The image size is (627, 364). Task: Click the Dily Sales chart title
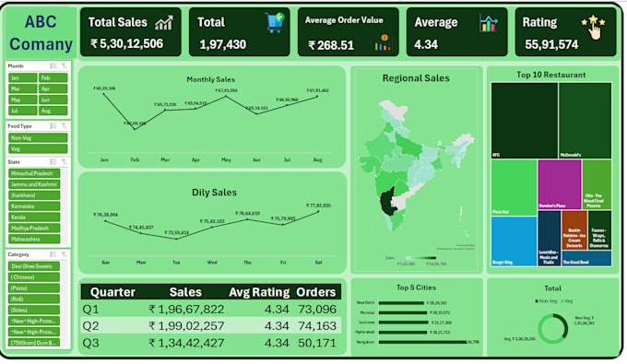[214, 193]
